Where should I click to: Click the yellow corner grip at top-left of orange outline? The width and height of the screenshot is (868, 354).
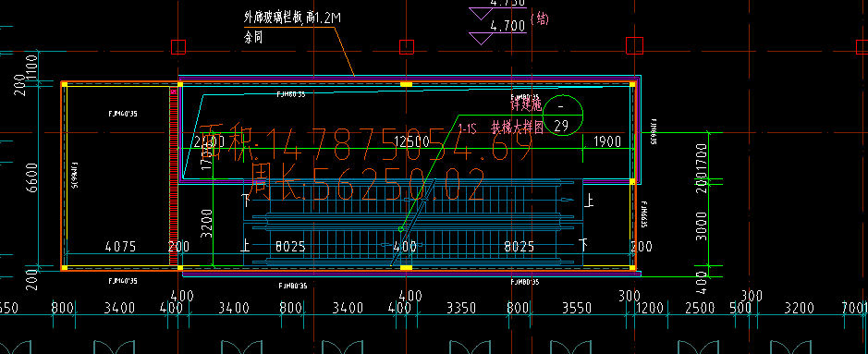(64, 84)
